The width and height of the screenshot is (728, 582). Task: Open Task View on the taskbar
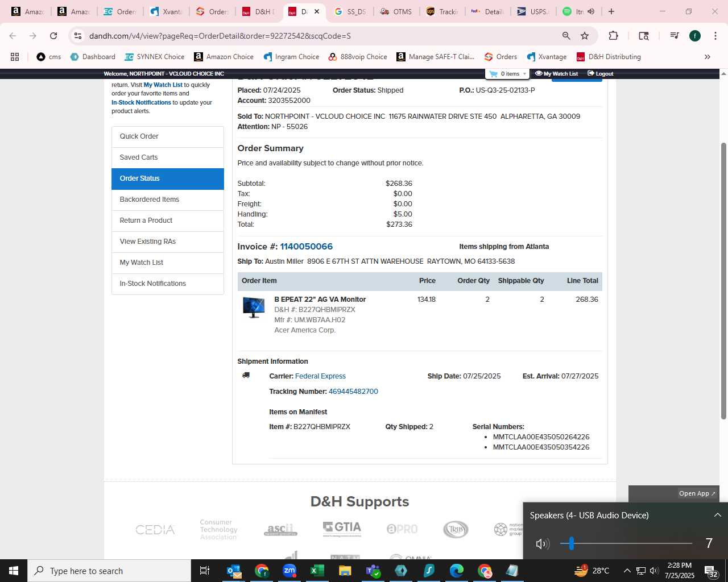205,571
